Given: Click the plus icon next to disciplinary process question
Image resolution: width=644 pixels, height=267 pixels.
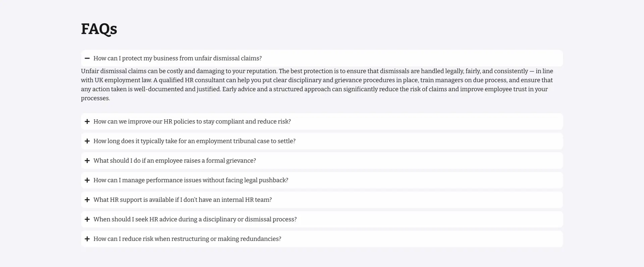Looking at the screenshot, I should coord(87,219).
